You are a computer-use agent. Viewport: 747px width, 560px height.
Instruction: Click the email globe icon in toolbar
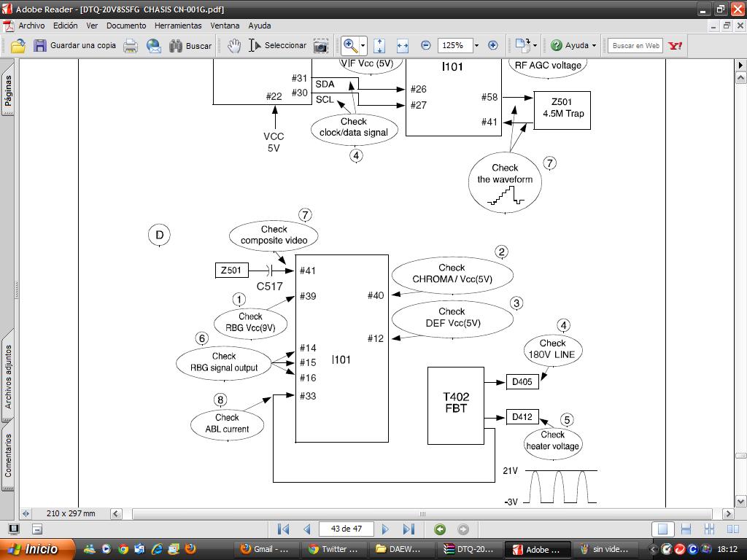coord(154,46)
